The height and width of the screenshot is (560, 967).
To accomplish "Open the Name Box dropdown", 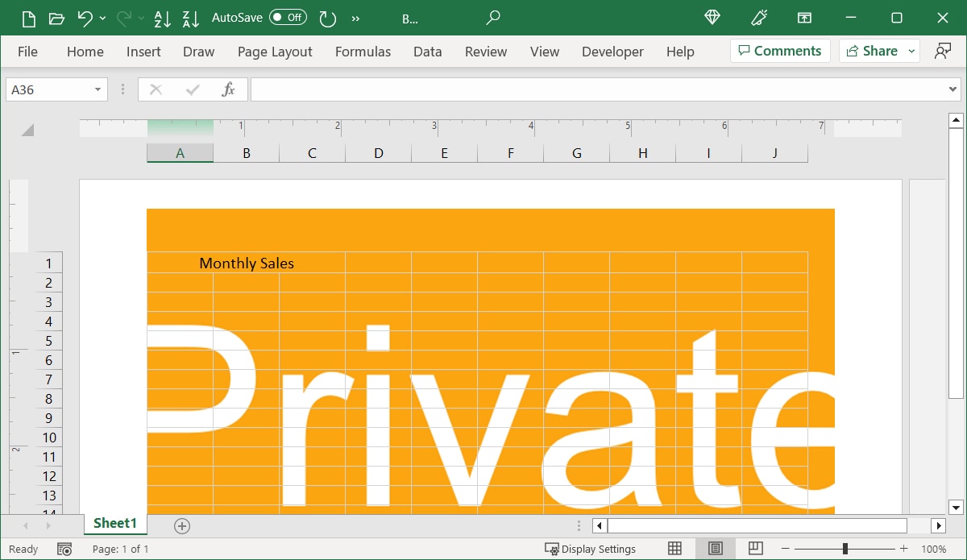I will click(x=99, y=89).
